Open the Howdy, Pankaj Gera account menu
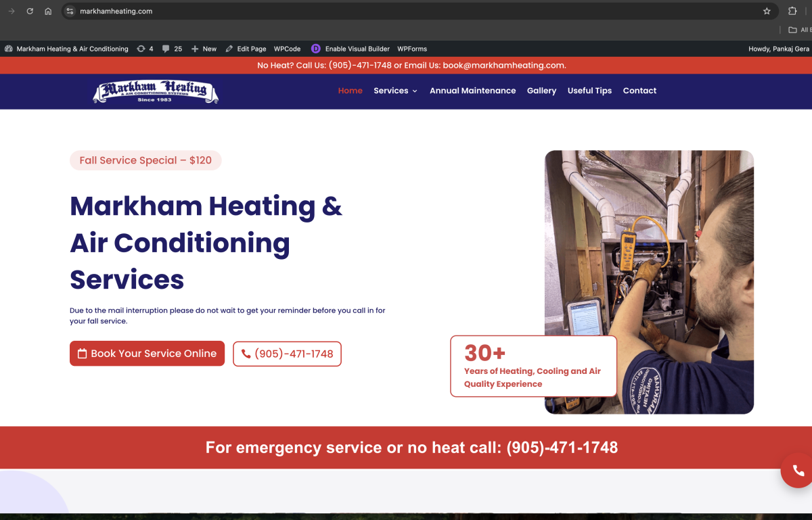This screenshot has height=520, width=812. 779,49
